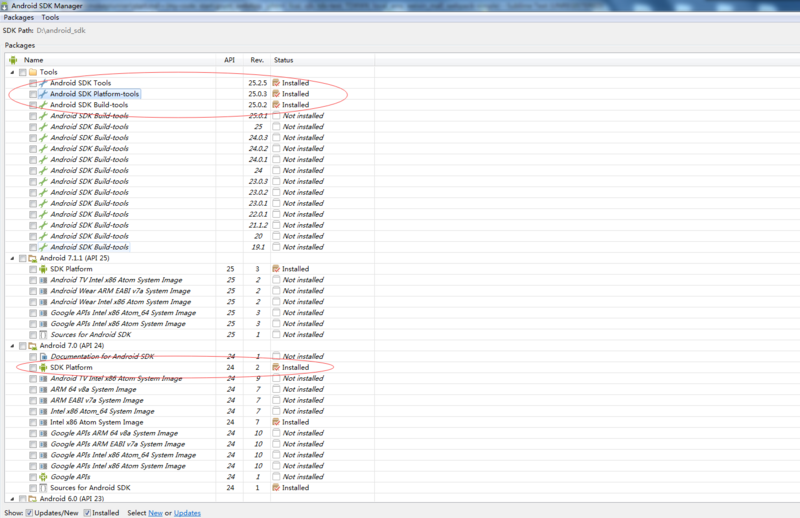Click the Sources for Android SDK API 25 icon
Screen dimensions: 800x518
(43, 334)
